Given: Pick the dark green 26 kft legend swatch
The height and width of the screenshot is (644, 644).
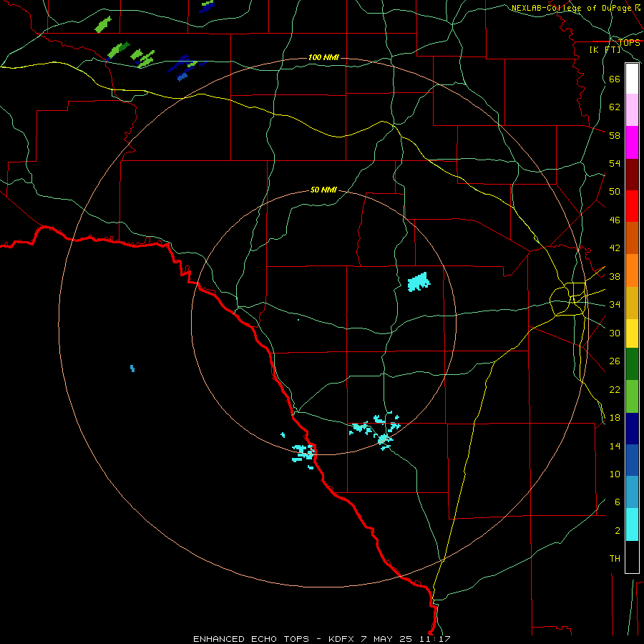Looking at the screenshot, I should (632, 364).
